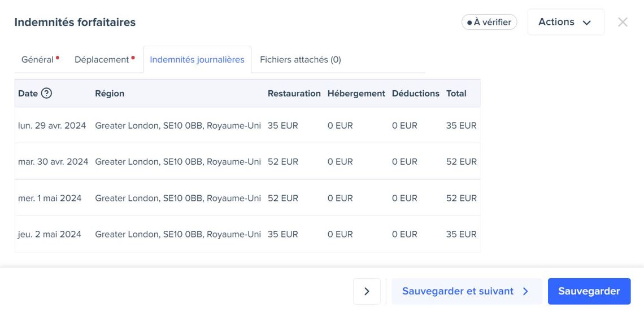This screenshot has width=644, height=312.
Task: Select the mar. 30 avr. 2024 row
Action: tap(53, 161)
